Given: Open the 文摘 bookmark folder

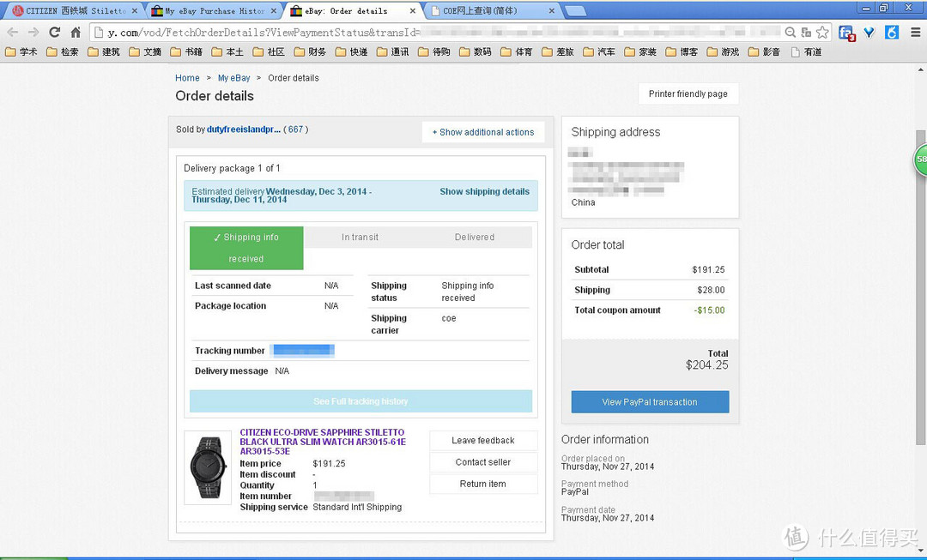Looking at the screenshot, I should pos(145,52).
